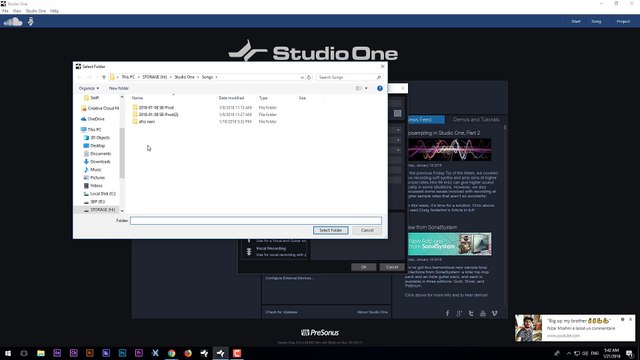640x360 pixels.
Task: Open the SonalSystem Add-ons banner
Action: click(449, 244)
